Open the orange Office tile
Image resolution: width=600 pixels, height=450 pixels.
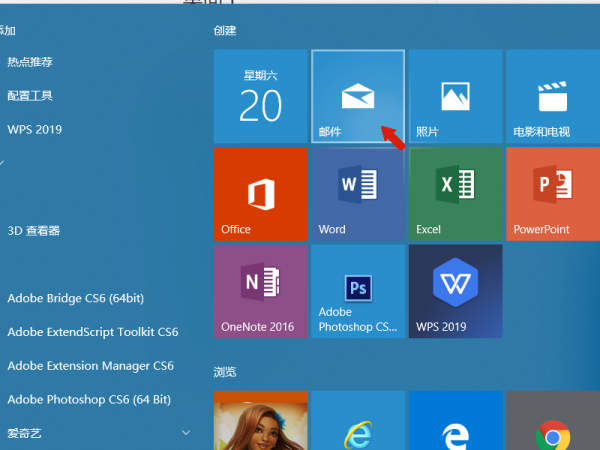pyautogui.click(x=260, y=194)
